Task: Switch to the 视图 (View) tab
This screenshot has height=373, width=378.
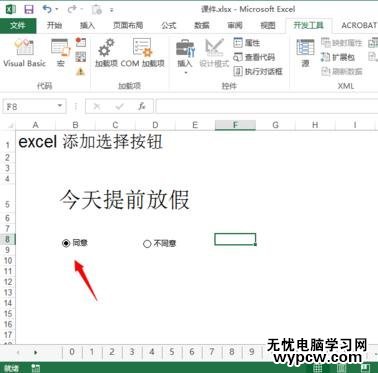Action: click(x=268, y=25)
